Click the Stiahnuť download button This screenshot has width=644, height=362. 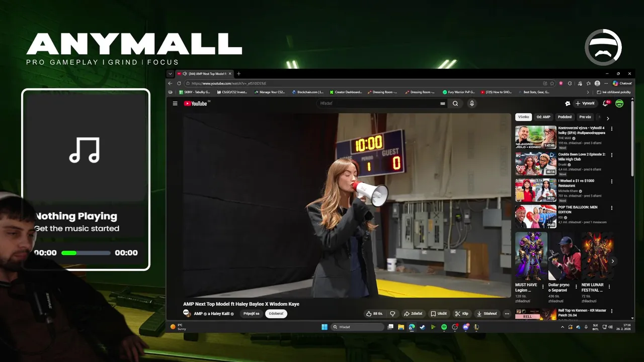(x=487, y=314)
